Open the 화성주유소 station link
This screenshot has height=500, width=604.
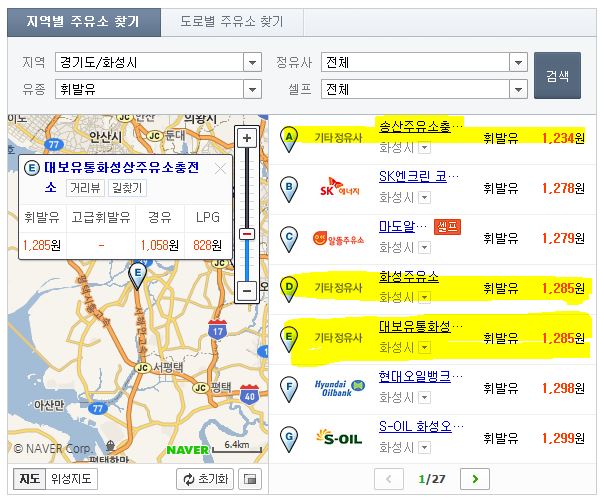coord(409,276)
